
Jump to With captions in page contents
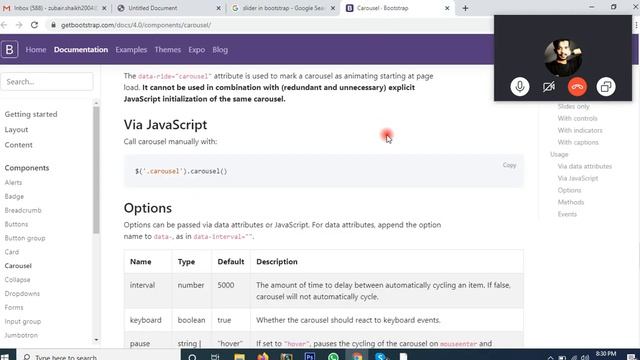(x=578, y=142)
